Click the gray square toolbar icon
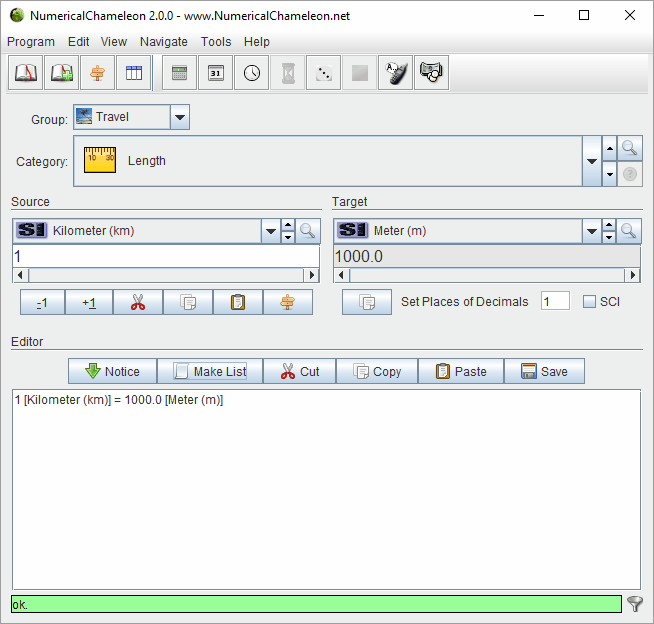654x624 pixels. (x=360, y=73)
